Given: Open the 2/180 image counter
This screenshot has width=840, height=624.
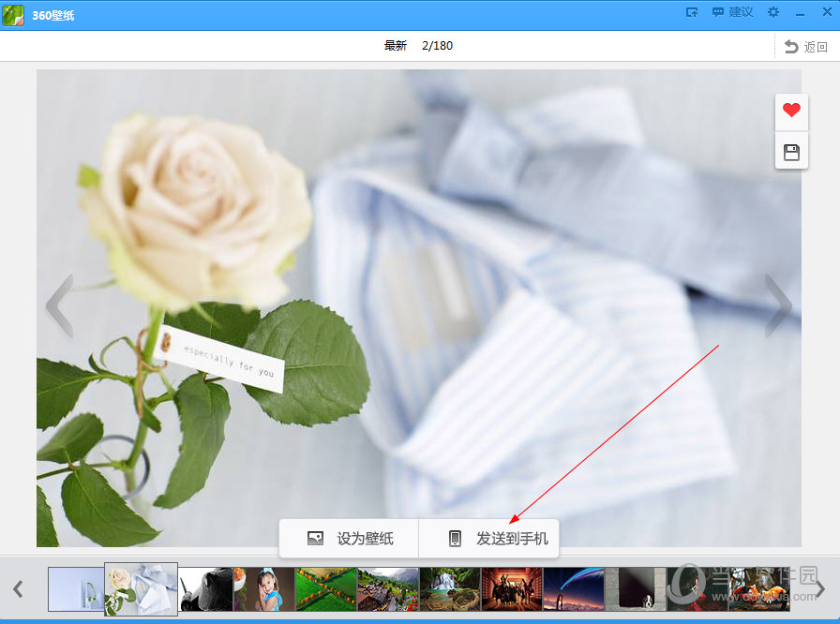Looking at the screenshot, I should pyautogui.click(x=437, y=44).
